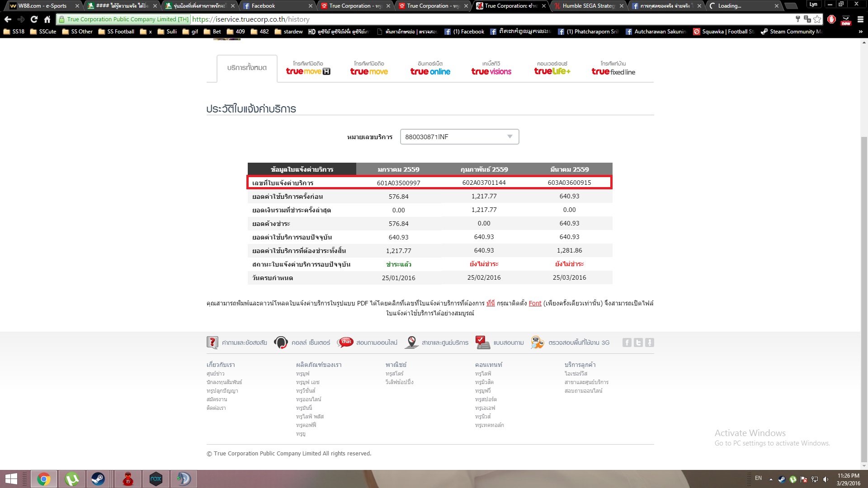This screenshot has height=488, width=868.
Task: Open branch locations map pin icon
Action: [x=411, y=343]
